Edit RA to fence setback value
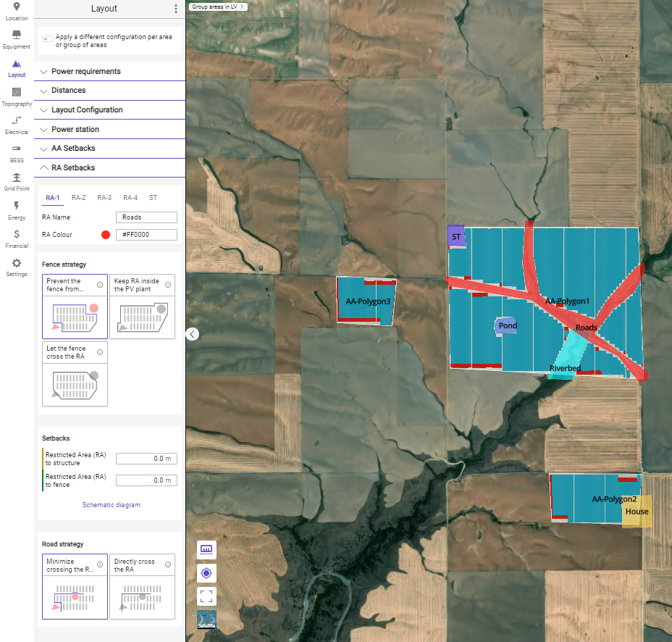The image size is (672, 642). click(146, 480)
